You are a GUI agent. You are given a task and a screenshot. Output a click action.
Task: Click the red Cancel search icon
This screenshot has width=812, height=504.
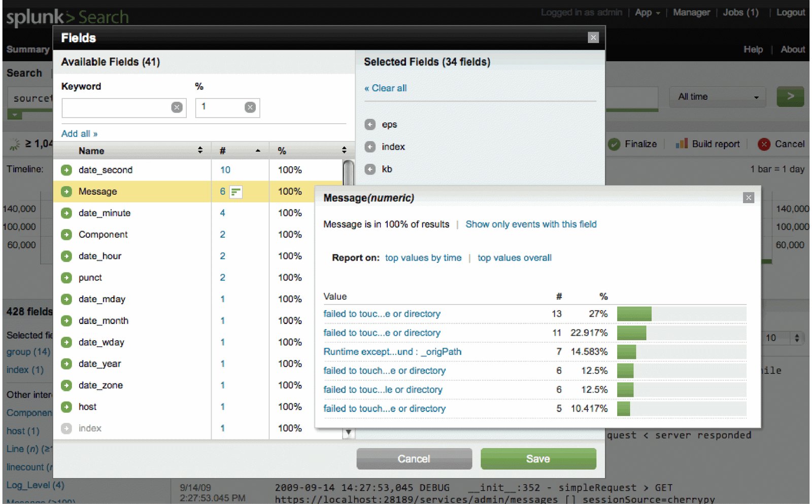click(x=764, y=144)
